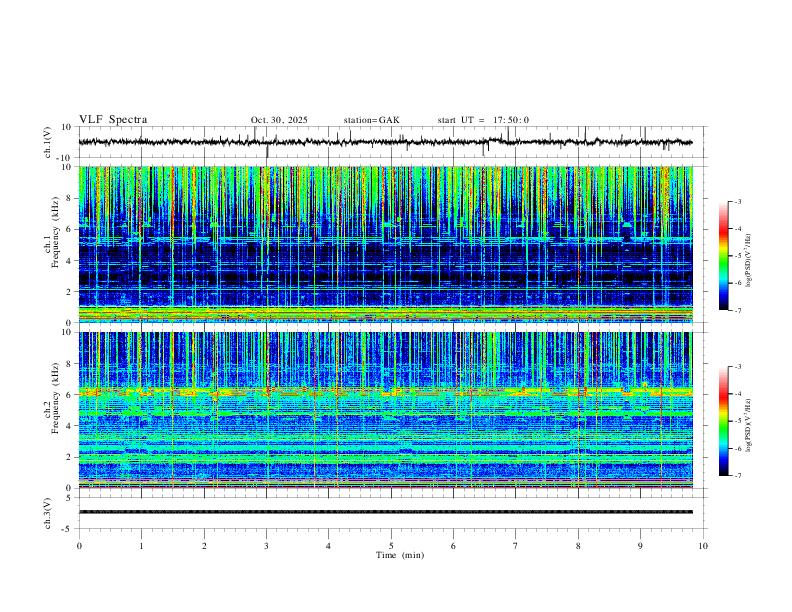Screen dimensions: 792x612
Task: Click the time axis tick label "1"
Action: [141, 546]
